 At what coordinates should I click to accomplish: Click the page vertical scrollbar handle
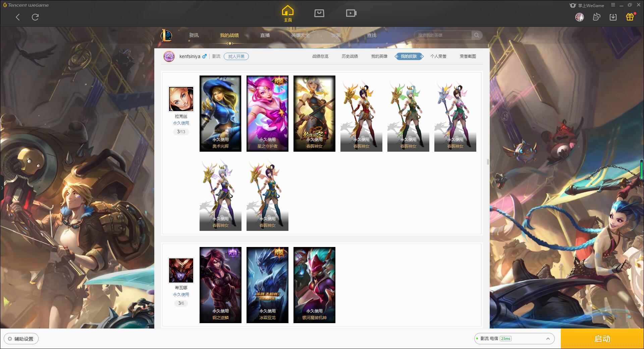click(x=488, y=162)
